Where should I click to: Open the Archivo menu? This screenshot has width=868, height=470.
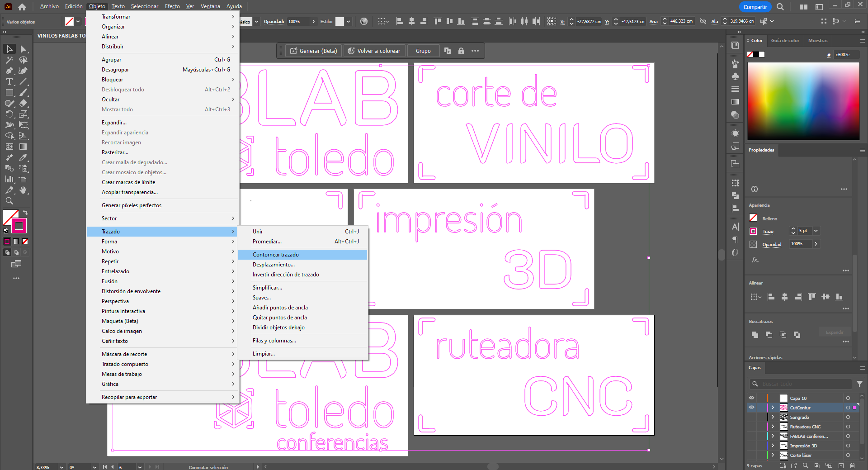[x=49, y=6]
